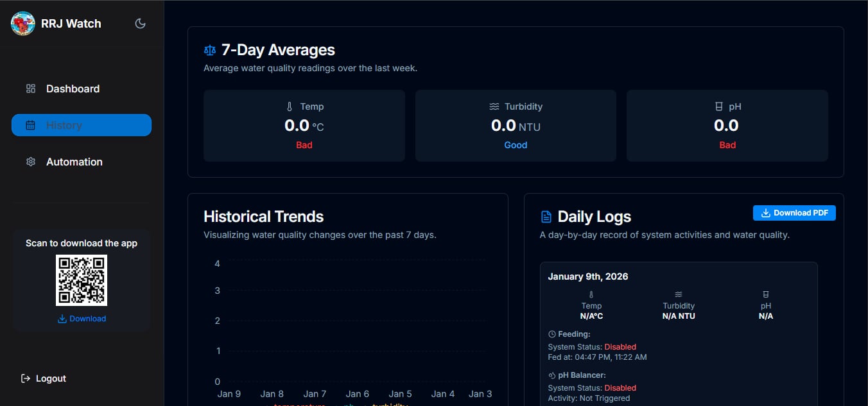868x406 pixels.
Task: Click the Download PDF button
Action: click(794, 213)
